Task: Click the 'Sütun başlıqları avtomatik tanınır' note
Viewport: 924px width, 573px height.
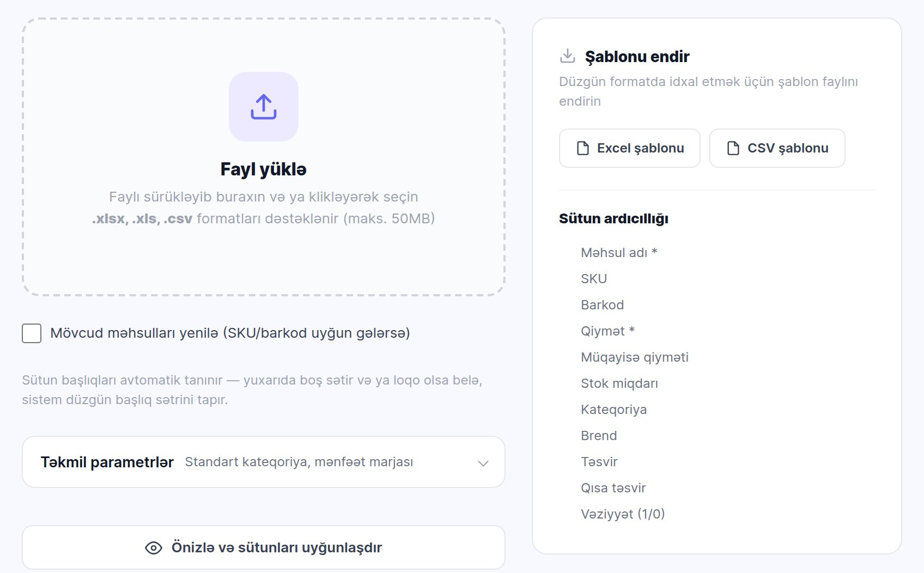Action: (x=252, y=390)
